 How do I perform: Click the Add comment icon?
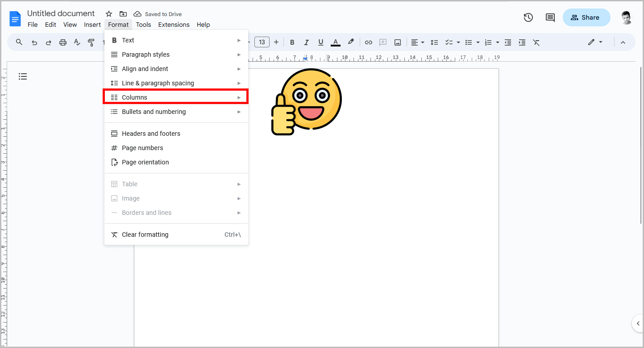tap(383, 42)
